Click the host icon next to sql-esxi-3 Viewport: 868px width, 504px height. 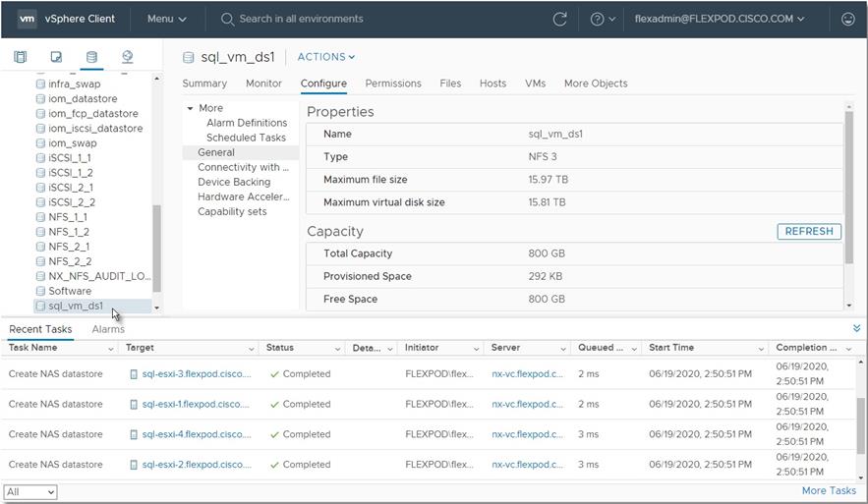tap(134, 374)
